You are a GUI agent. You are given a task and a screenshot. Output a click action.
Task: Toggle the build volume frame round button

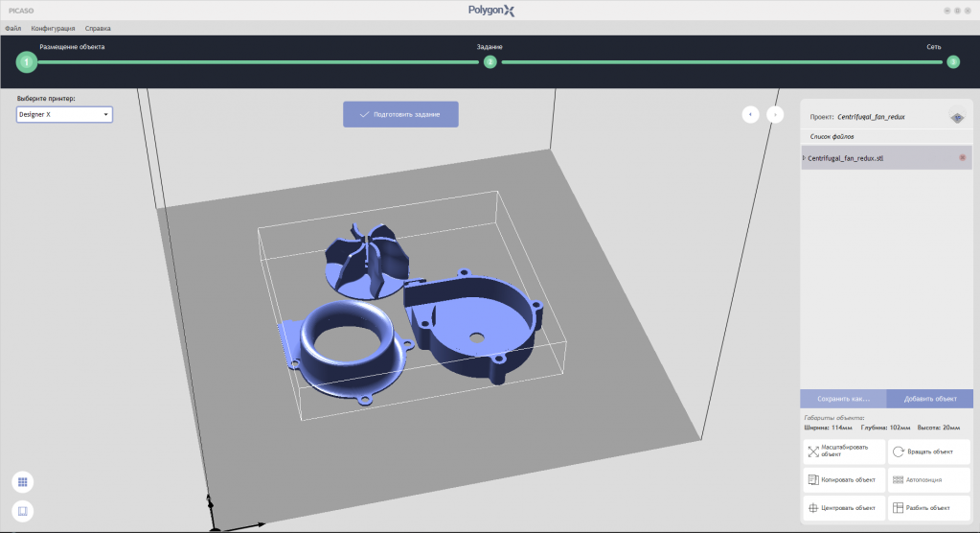click(23, 511)
